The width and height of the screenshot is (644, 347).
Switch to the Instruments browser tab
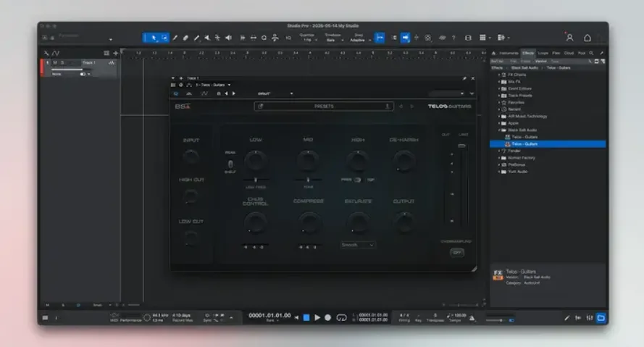509,53
